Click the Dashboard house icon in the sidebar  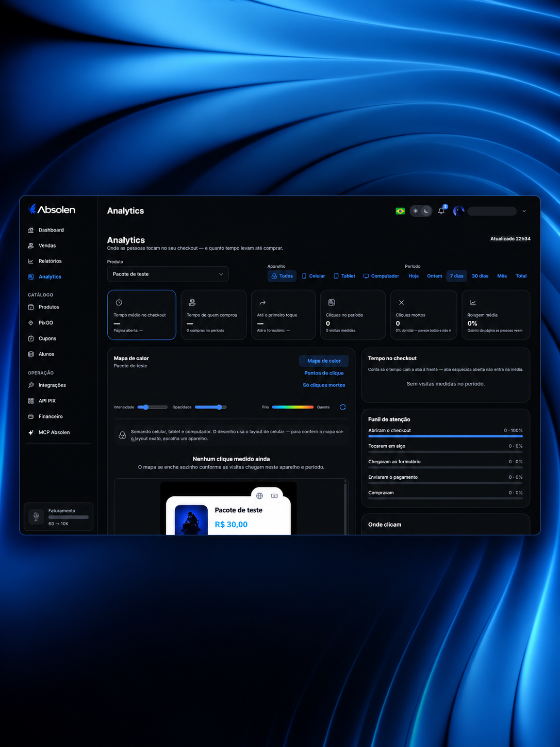point(31,230)
